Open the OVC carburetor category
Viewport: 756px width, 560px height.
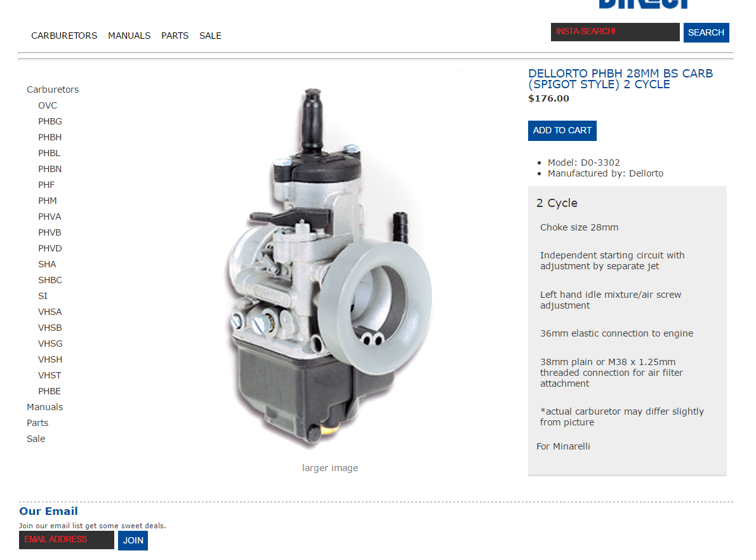47,105
